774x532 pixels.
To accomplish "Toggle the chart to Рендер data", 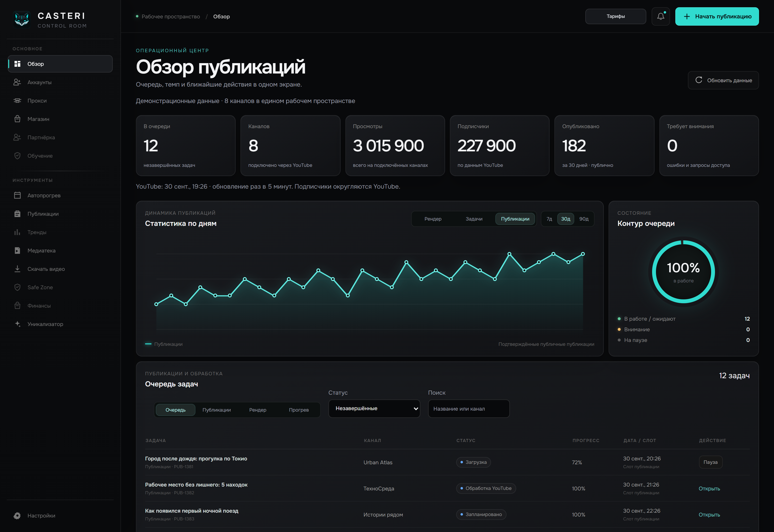I will pyautogui.click(x=433, y=219).
